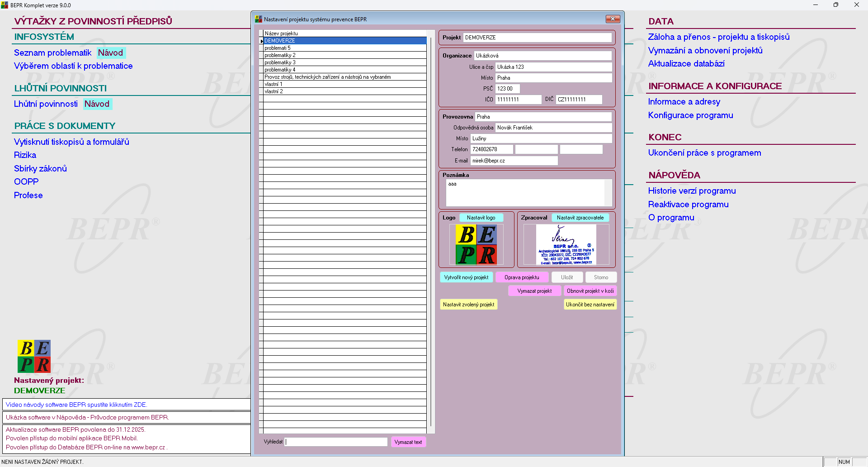Viewport: 868px width, 467px height.
Task: Click the Vymazat projekt button
Action: pyautogui.click(x=534, y=291)
